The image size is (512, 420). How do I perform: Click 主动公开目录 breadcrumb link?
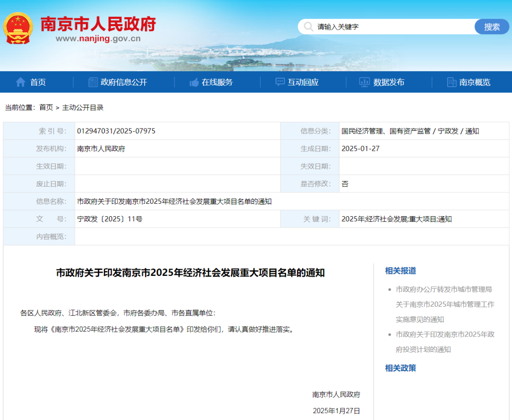click(x=82, y=108)
